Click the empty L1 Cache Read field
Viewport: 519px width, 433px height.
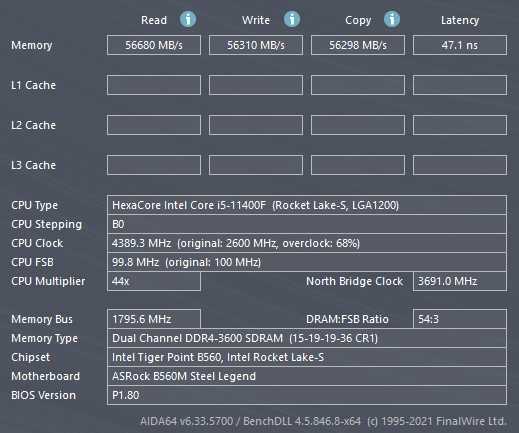click(154, 85)
